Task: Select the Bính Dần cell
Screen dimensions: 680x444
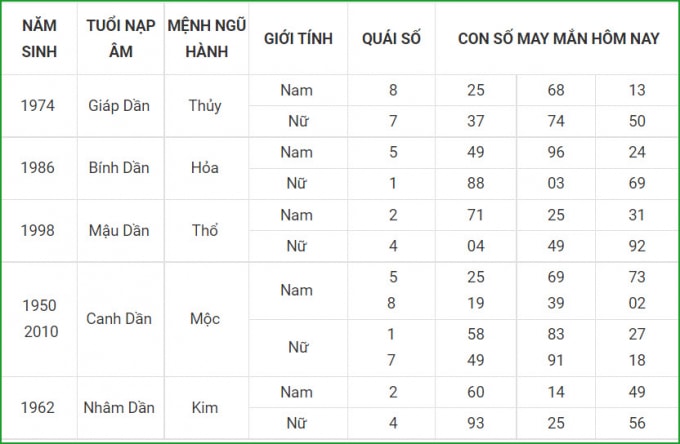Action: point(119,168)
